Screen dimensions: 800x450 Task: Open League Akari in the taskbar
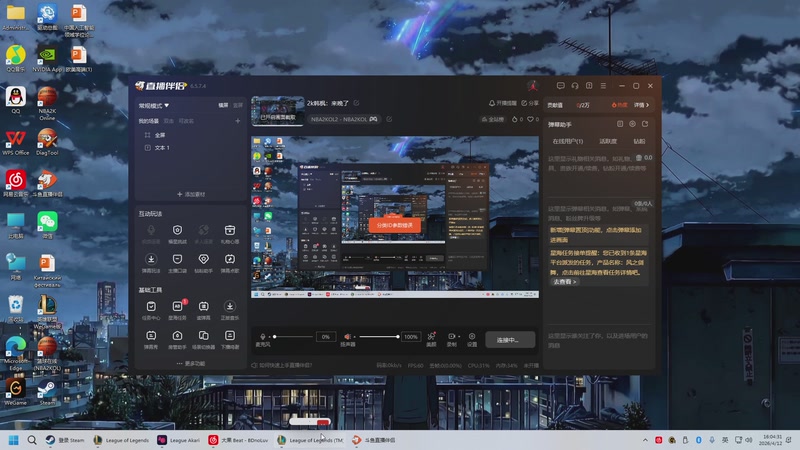(x=179, y=440)
